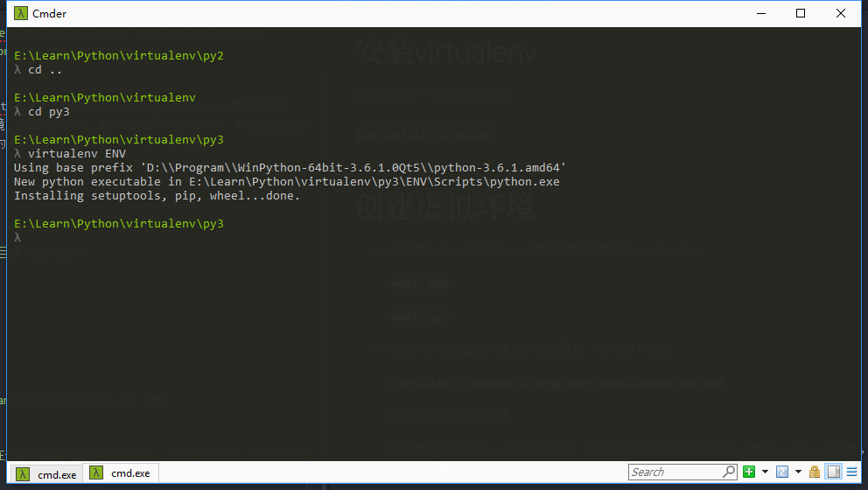This screenshot has height=490, width=868.
Task: Minimize the Cmder window
Action: pyautogui.click(x=761, y=13)
